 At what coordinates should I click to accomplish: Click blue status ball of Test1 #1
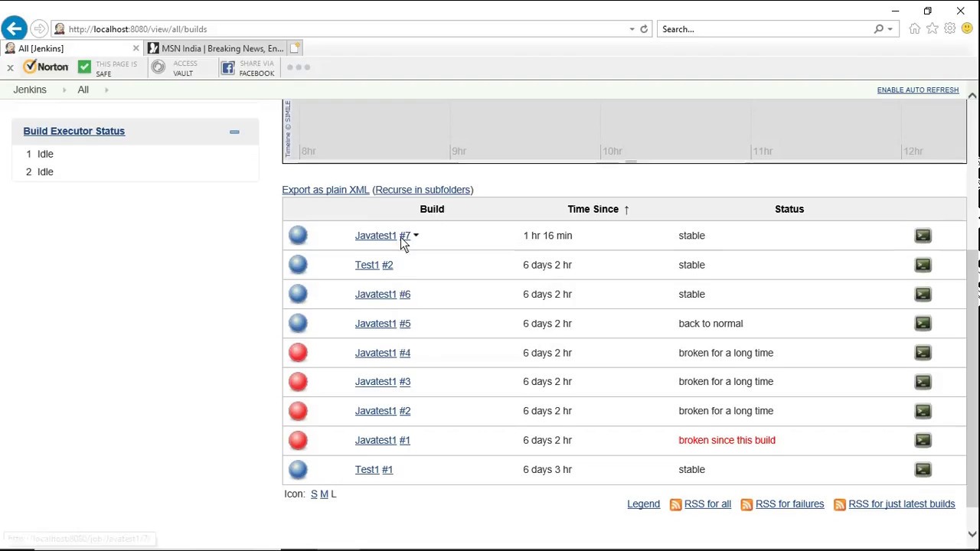click(298, 469)
